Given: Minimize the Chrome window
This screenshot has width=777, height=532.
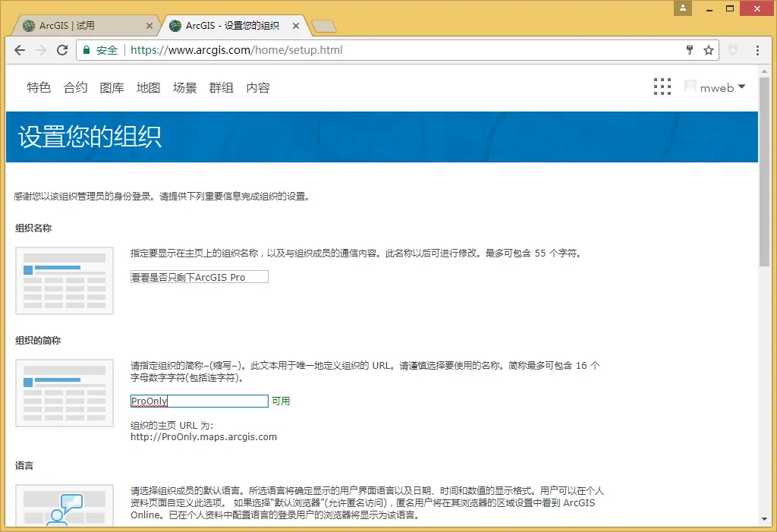Looking at the screenshot, I should (709, 8).
